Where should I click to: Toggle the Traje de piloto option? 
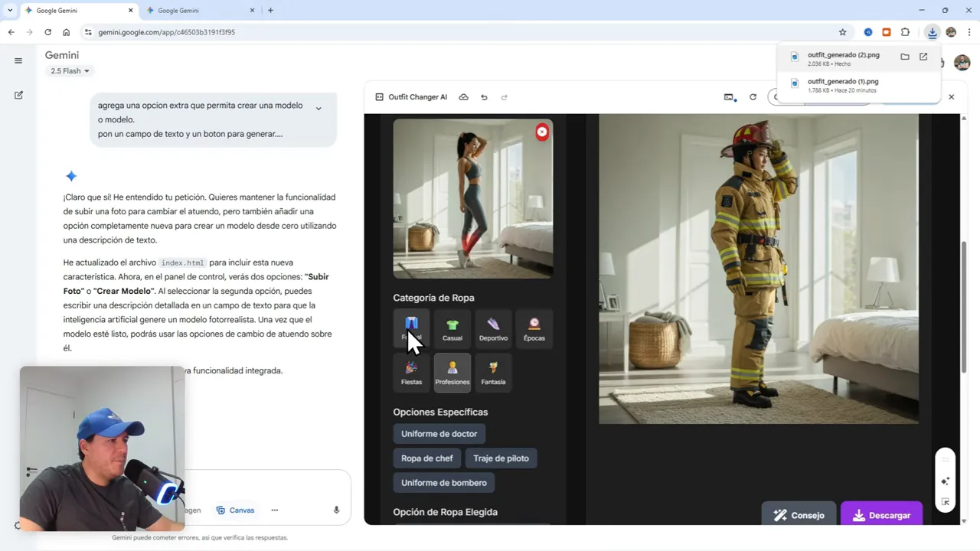[x=501, y=458]
